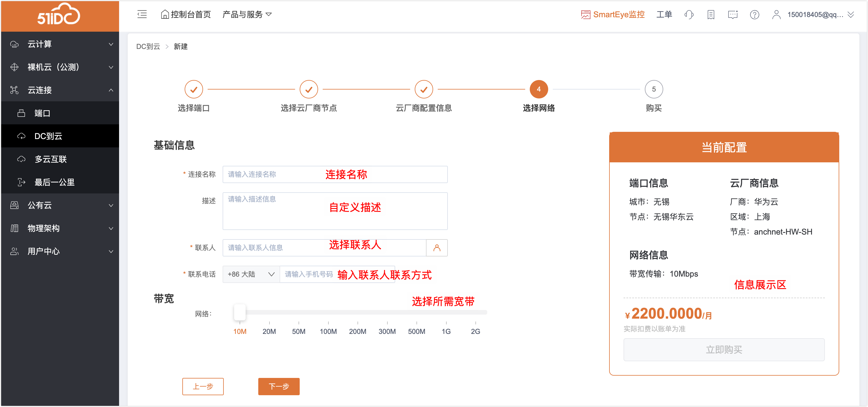Screen dimensions: 868x407
Task: Select 最后一公里 sidebar item
Action: pos(54,182)
